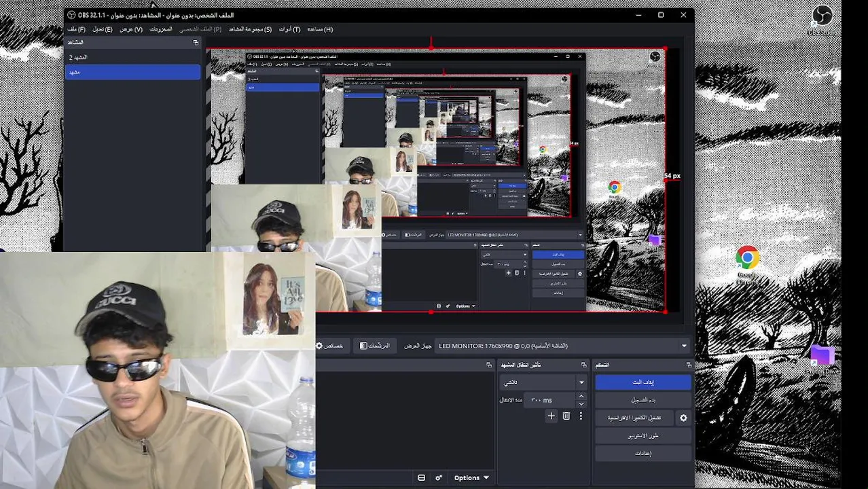Expand the LED MONITOR display capture dropdown
Screen dimensions: 868x489
coord(562,346)
